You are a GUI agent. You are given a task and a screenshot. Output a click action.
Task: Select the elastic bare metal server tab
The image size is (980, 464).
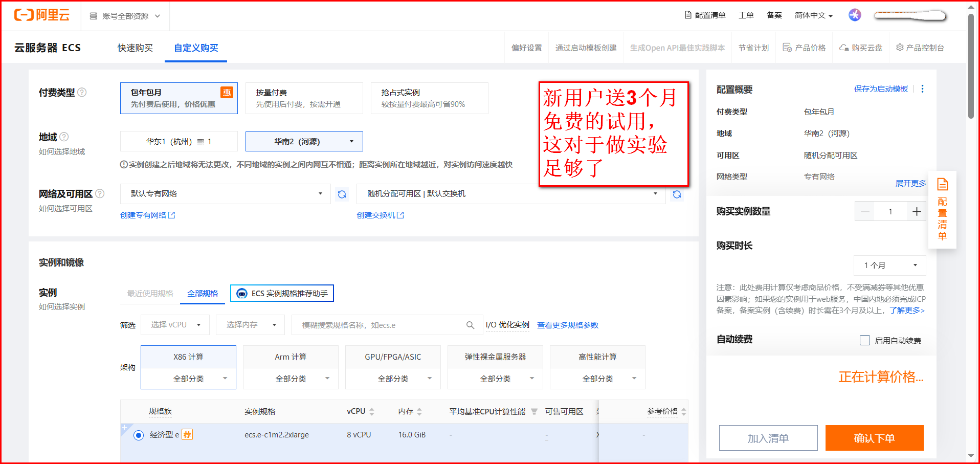[495, 357]
